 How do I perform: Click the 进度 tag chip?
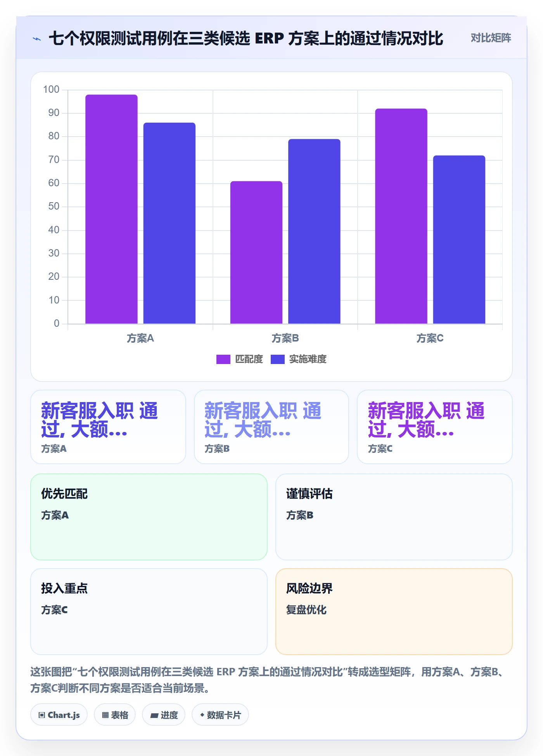164,714
